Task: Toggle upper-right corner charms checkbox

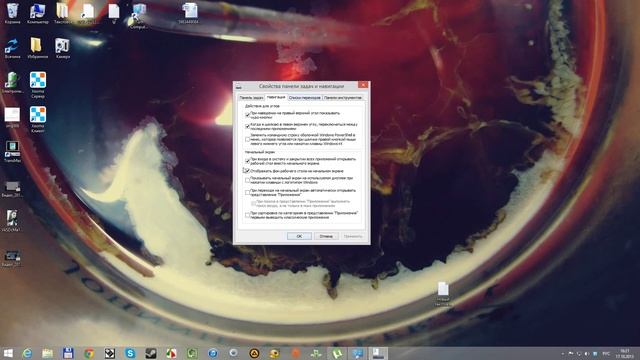Action: pyautogui.click(x=247, y=115)
